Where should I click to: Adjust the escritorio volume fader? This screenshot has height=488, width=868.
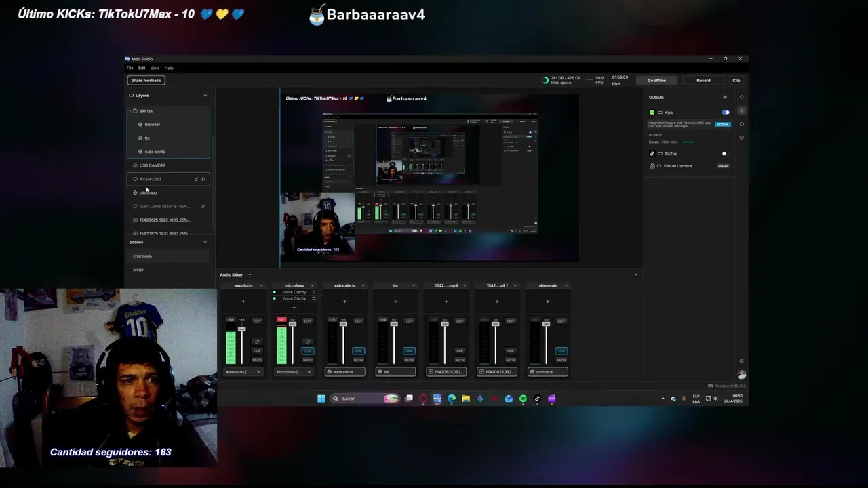[x=242, y=329]
